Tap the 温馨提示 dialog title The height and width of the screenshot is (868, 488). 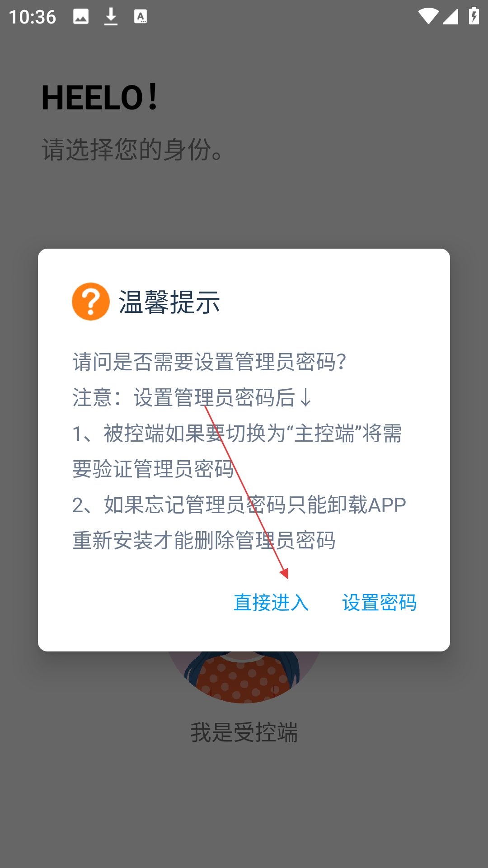click(x=169, y=302)
